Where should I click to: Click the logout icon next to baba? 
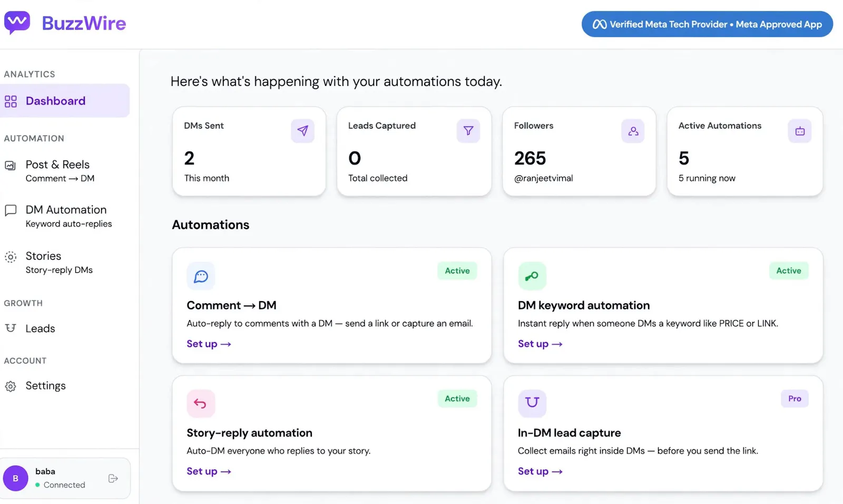click(x=113, y=478)
